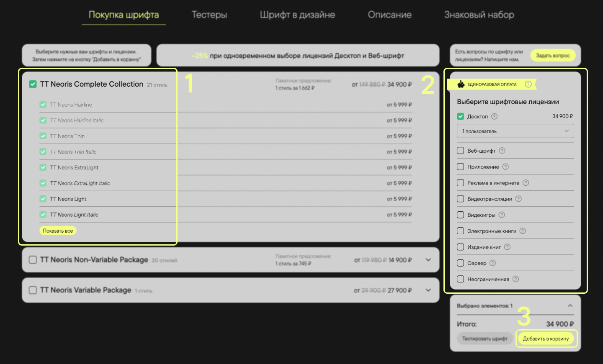The height and width of the screenshot is (364, 603).
Task: Click help icon beside Сервер
Action: pyautogui.click(x=492, y=263)
